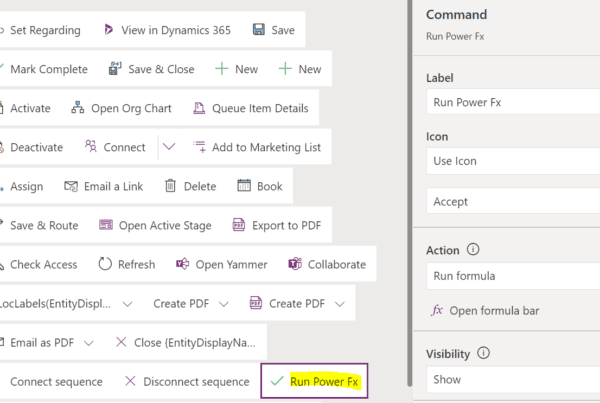Viewport: 600px width, 403px height.
Task: Select the Book calendar icon
Action: click(x=244, y=186)
